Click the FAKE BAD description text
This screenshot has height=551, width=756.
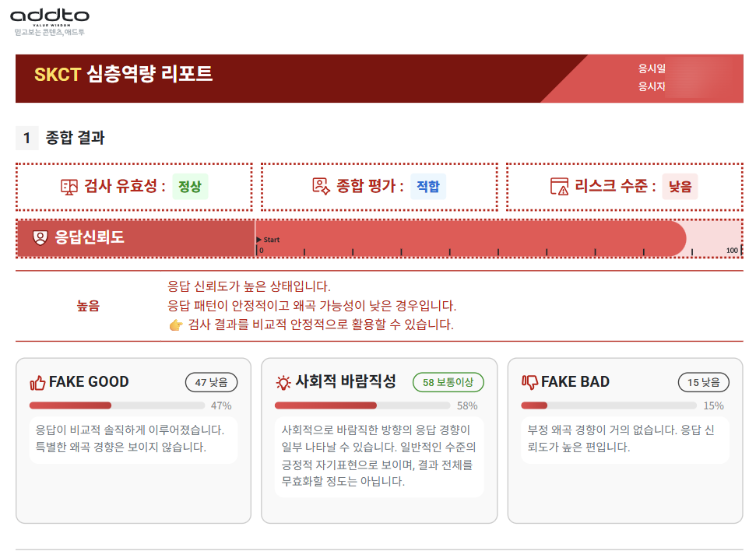621,439
